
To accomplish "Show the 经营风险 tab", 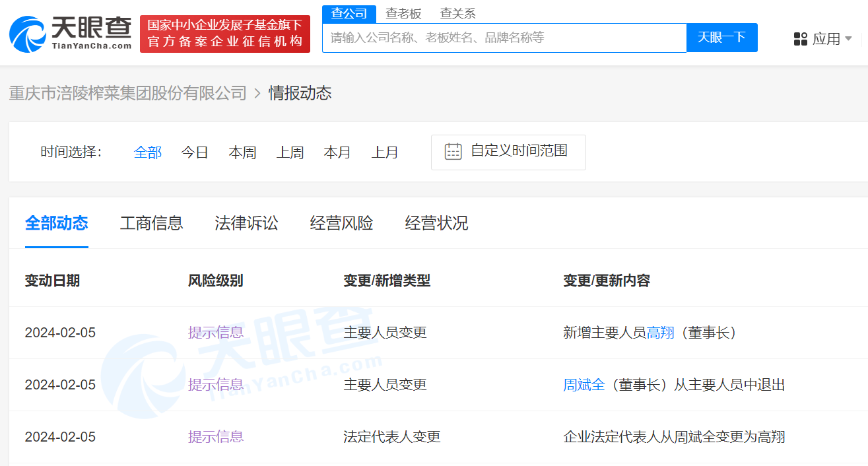I will click(x=341, y=223).
